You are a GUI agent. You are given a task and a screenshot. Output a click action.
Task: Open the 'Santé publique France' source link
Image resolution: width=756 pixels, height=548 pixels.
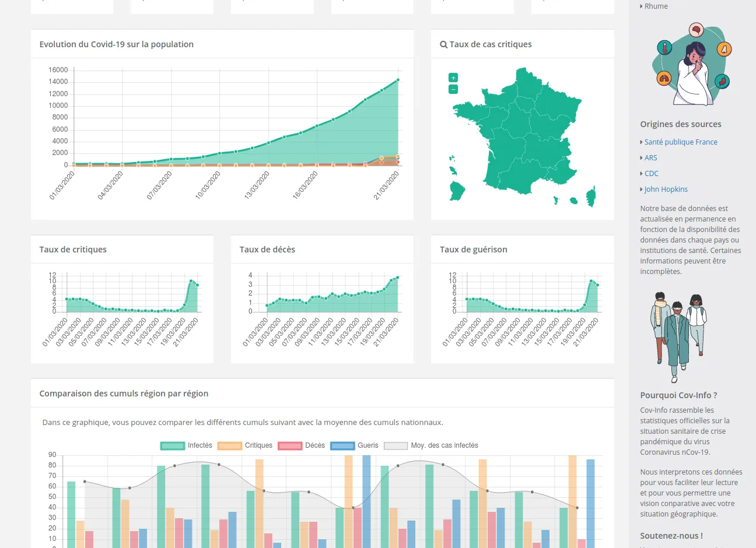681,142
